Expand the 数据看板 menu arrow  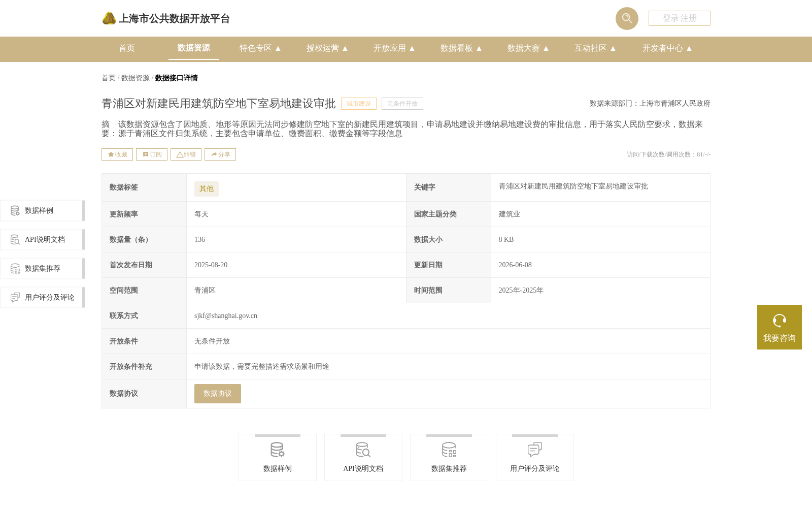479,48
